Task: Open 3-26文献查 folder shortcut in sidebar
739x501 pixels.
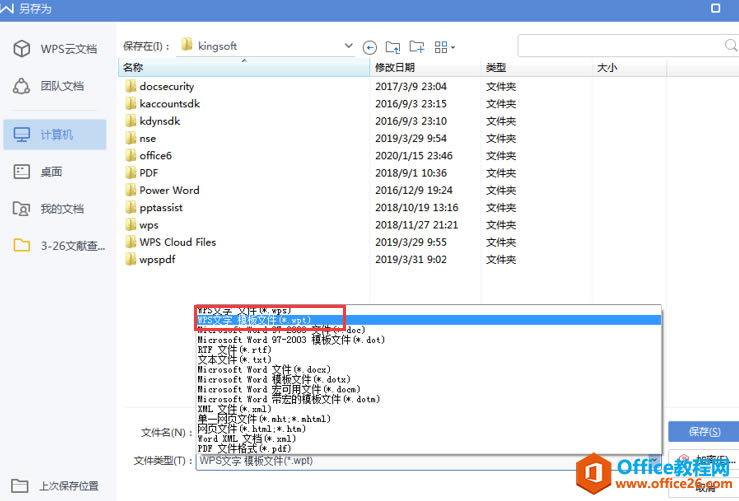Action: point(59,246)
